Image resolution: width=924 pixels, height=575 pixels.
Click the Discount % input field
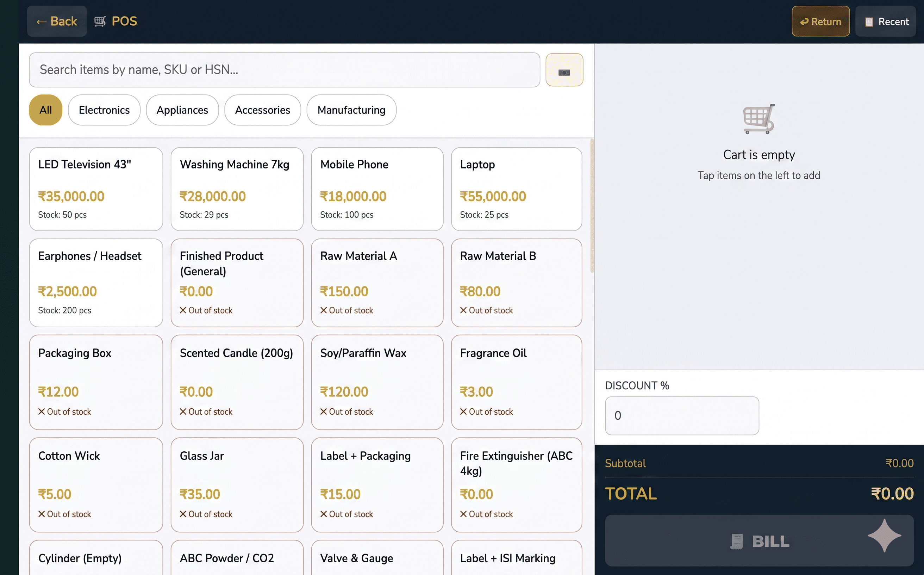click(682, 416)
